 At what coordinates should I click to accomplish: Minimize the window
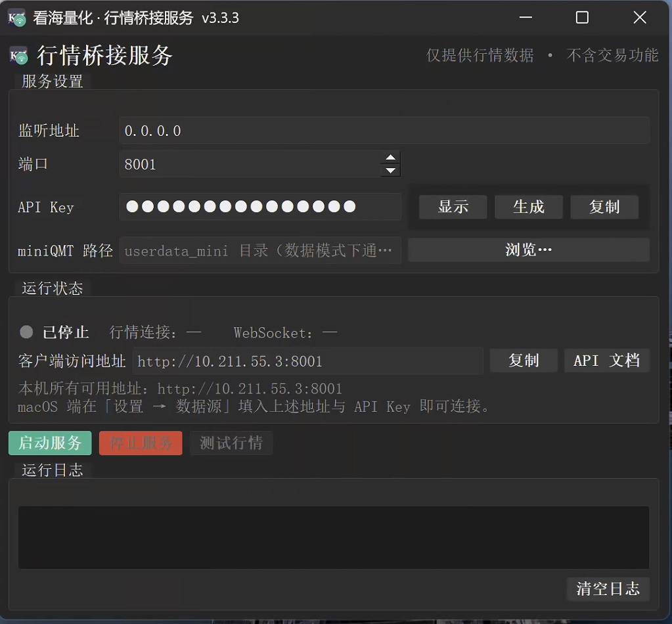526,18
